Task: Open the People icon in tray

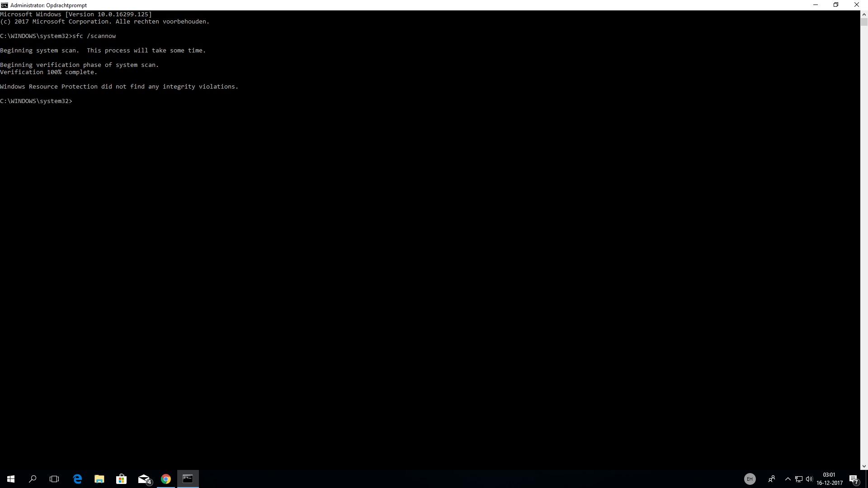Action: pos(772,479)
